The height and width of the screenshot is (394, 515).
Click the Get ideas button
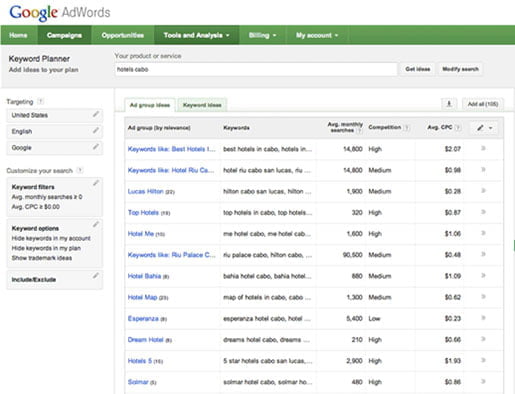pos(418,69)
